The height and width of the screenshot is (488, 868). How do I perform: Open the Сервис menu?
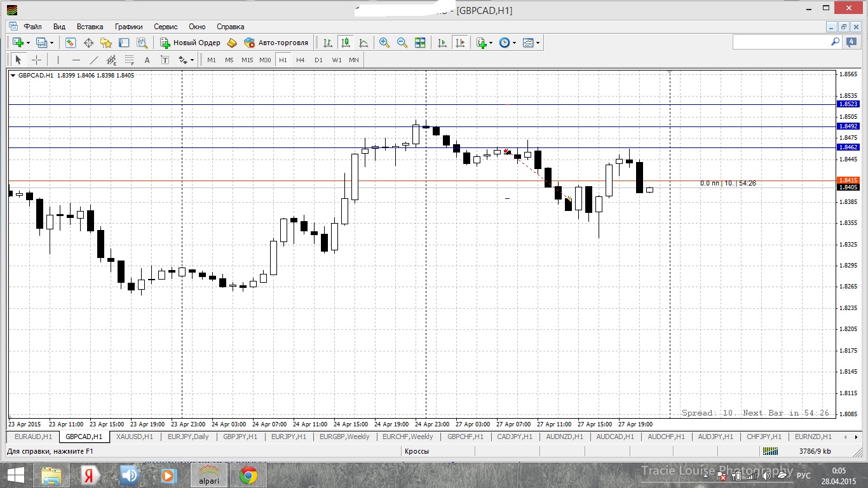[x=166, y=27]
